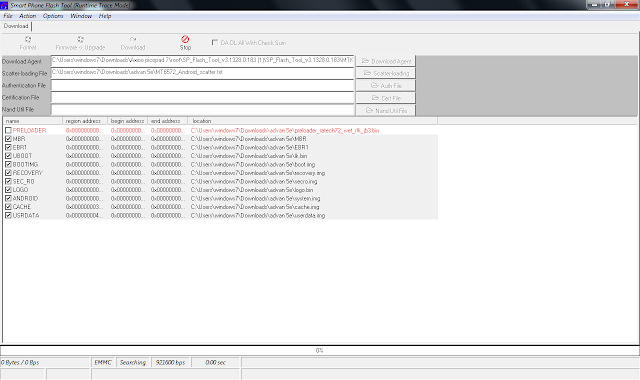Click the Nand Util File button
Image resolution: width=640 pixels, height=380 pixels.
click(x=386, y=110)
